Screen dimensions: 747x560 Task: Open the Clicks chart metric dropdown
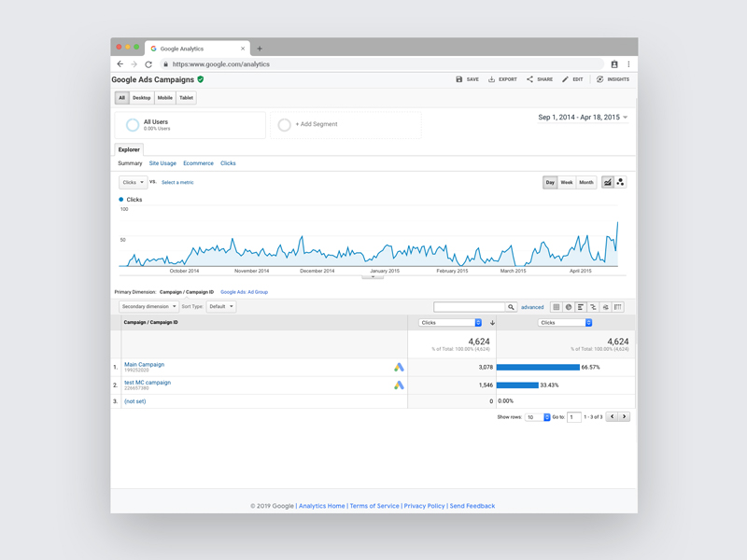[x=133, y=182]
